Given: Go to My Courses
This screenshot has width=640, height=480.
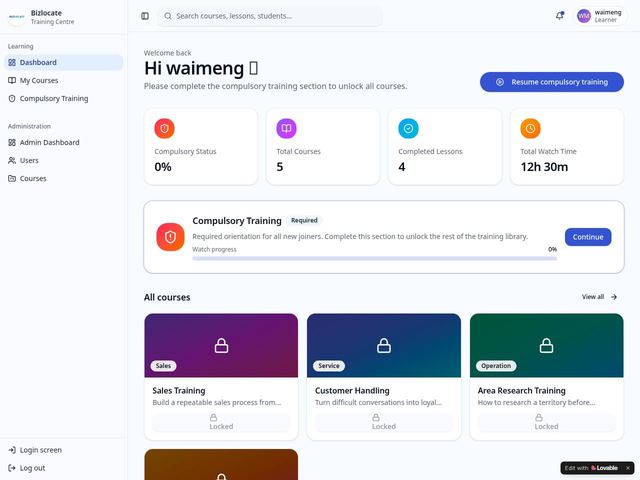Looking at the screenshot, I should (x=63, y=80).
